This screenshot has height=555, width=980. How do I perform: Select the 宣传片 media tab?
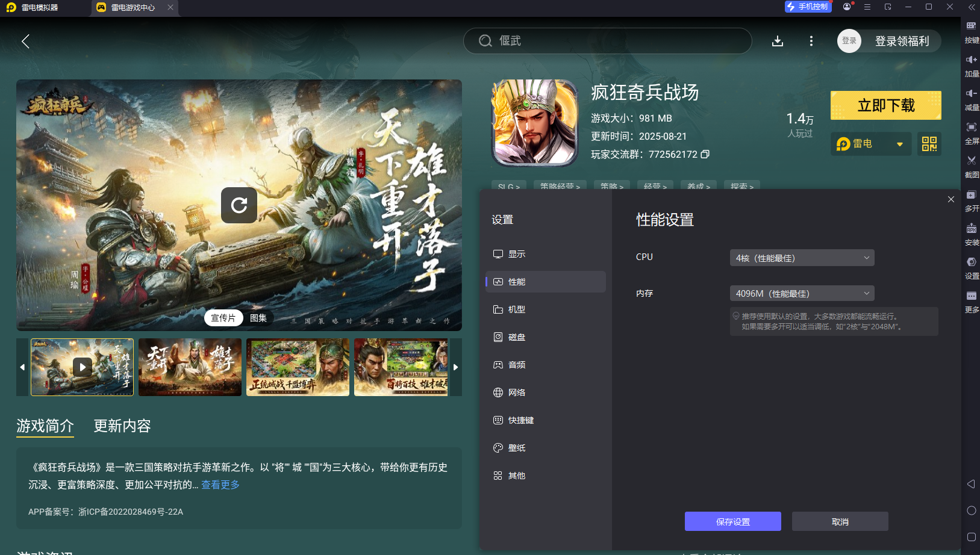223,318
